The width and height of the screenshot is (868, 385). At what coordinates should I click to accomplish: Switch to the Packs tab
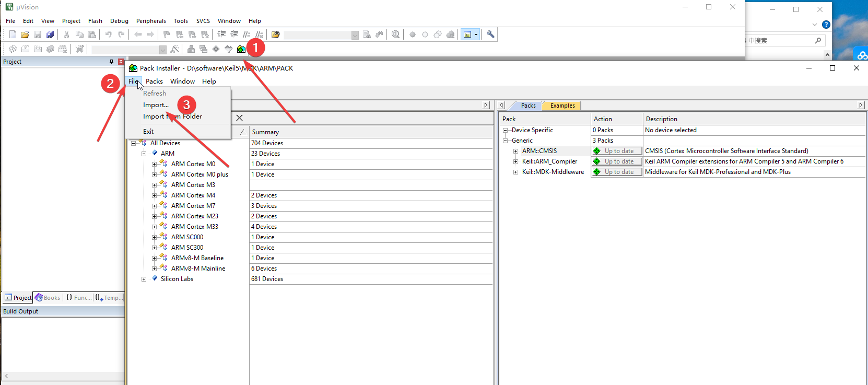528,106
